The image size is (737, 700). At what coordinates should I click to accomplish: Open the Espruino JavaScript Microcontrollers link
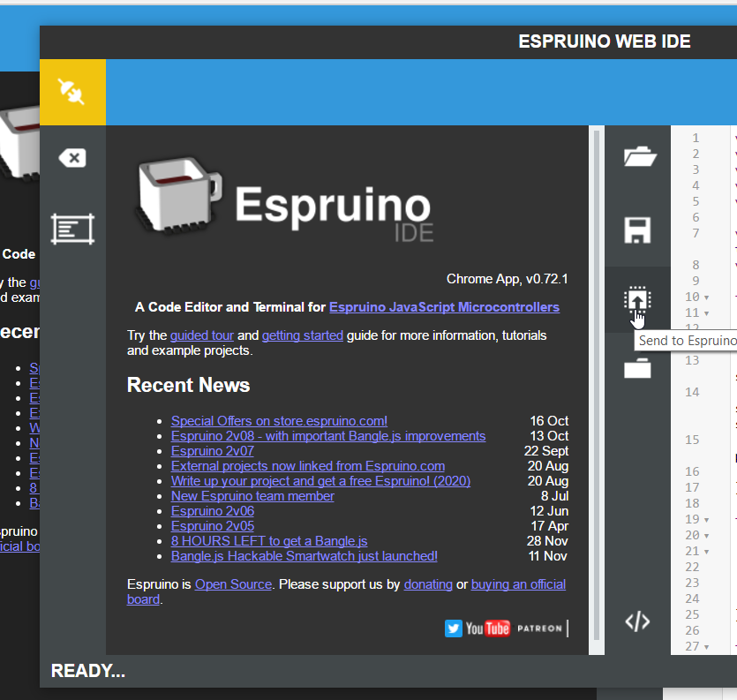click(444, 307)
